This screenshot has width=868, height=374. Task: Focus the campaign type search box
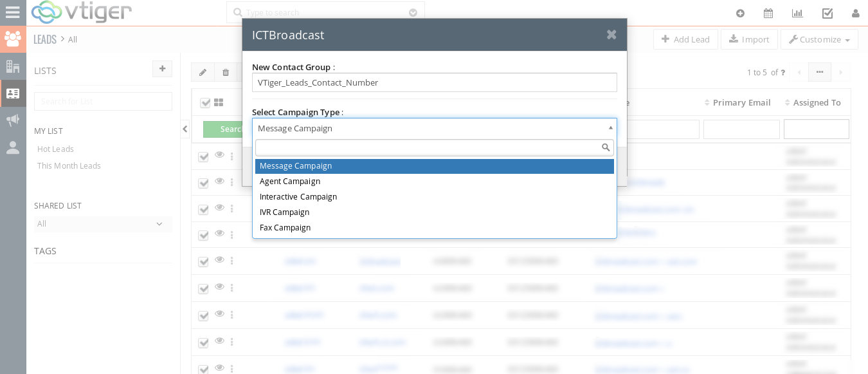[x=435, y=148]
